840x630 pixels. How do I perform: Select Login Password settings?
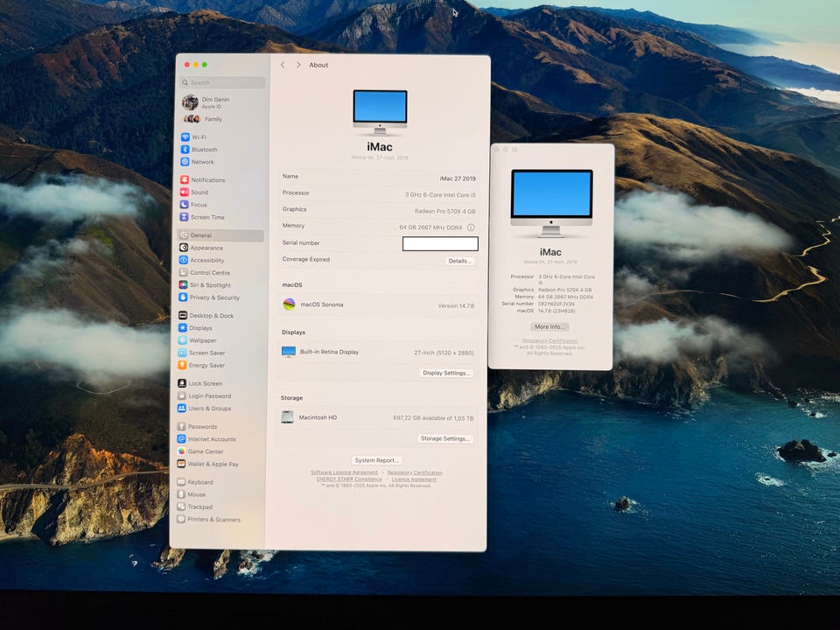coord(204,395)
